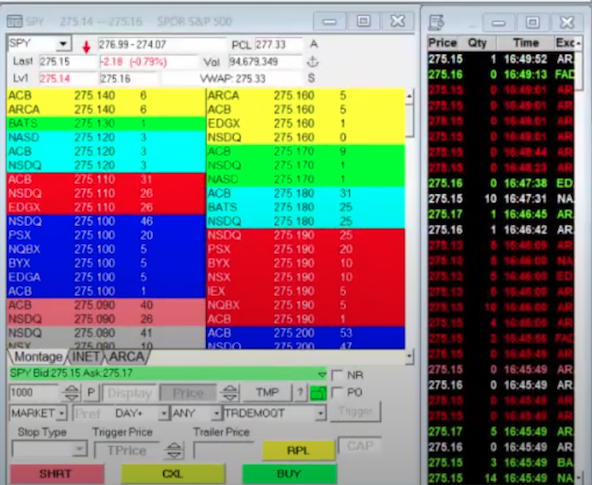Screen dimensions: 592x485
Task: Click the S letter beside VWAP
Action: (311, 78)
